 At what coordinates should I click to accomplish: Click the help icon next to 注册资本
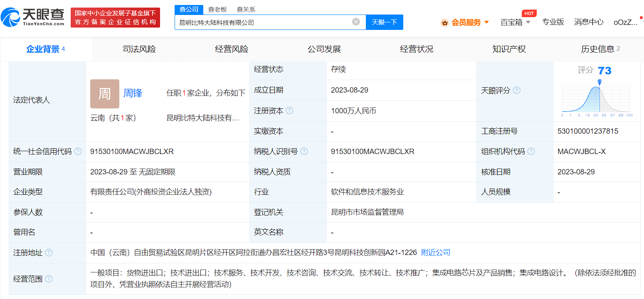pyautogui.click(x=290, y=111)
